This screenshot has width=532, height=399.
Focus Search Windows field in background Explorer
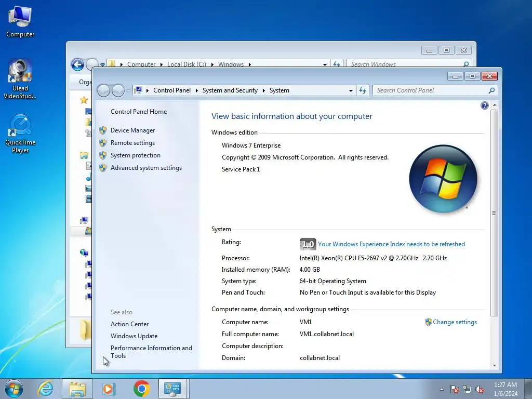(x=405, y=64)
